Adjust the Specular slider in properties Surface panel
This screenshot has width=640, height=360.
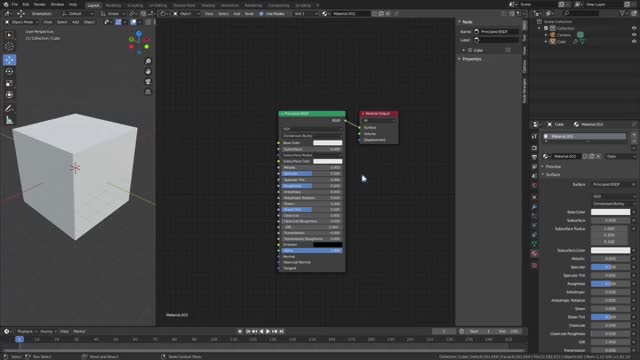pos(610,267)
